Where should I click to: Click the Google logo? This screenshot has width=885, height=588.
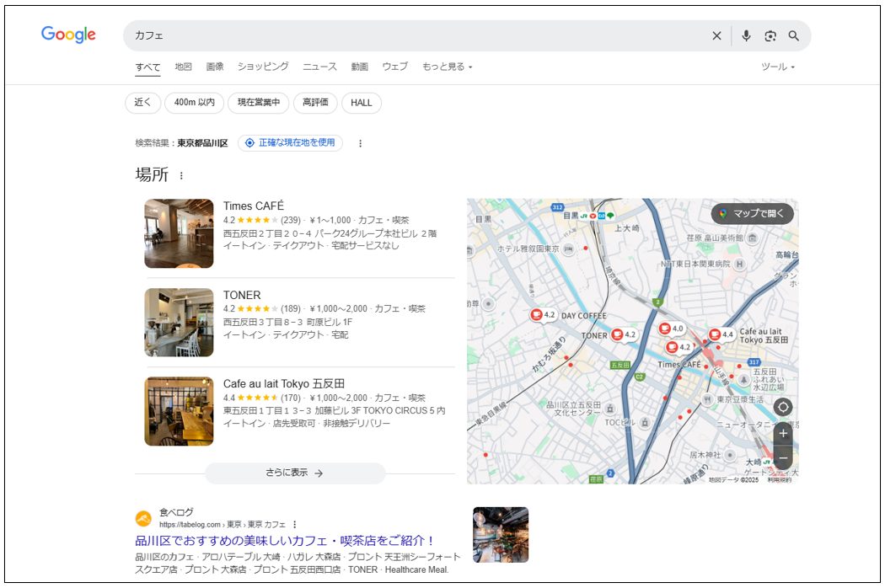[x=68, y=35]
